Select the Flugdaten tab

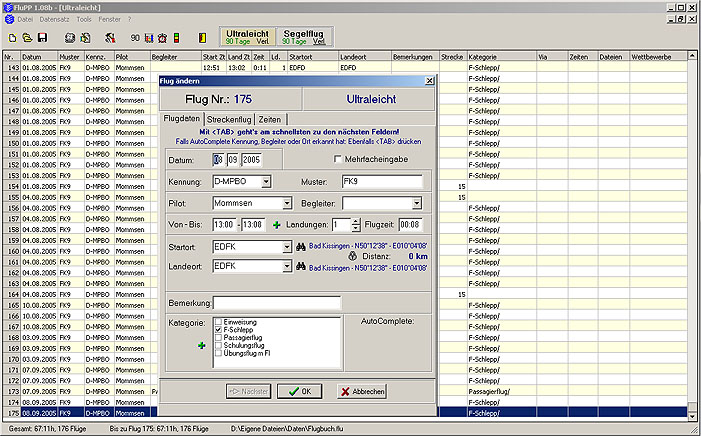[x=182, y=119]
